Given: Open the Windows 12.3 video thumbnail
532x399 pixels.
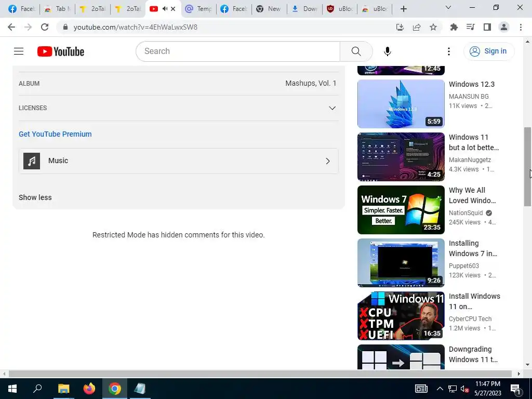Looking at the screenshot, I should [x=401, y=104].
